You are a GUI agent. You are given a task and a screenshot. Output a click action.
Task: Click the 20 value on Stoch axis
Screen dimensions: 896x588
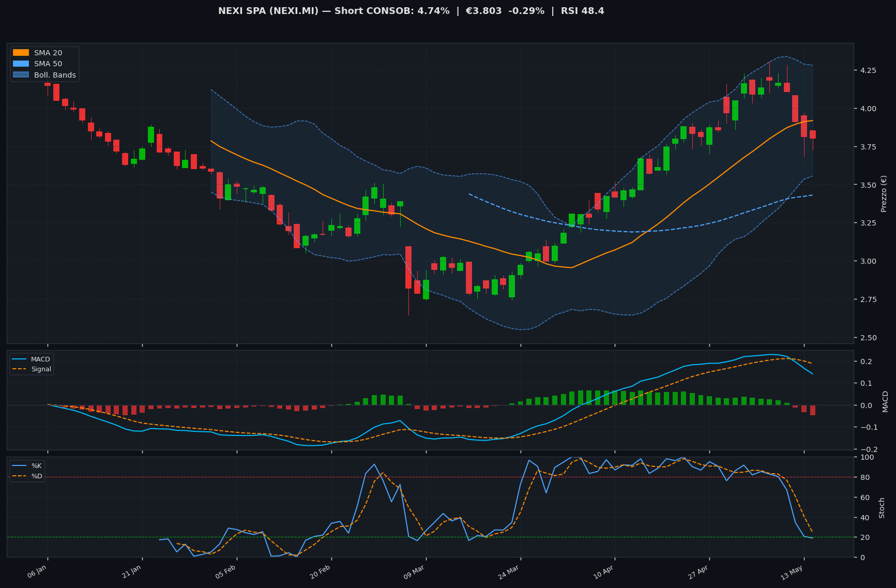864,538
